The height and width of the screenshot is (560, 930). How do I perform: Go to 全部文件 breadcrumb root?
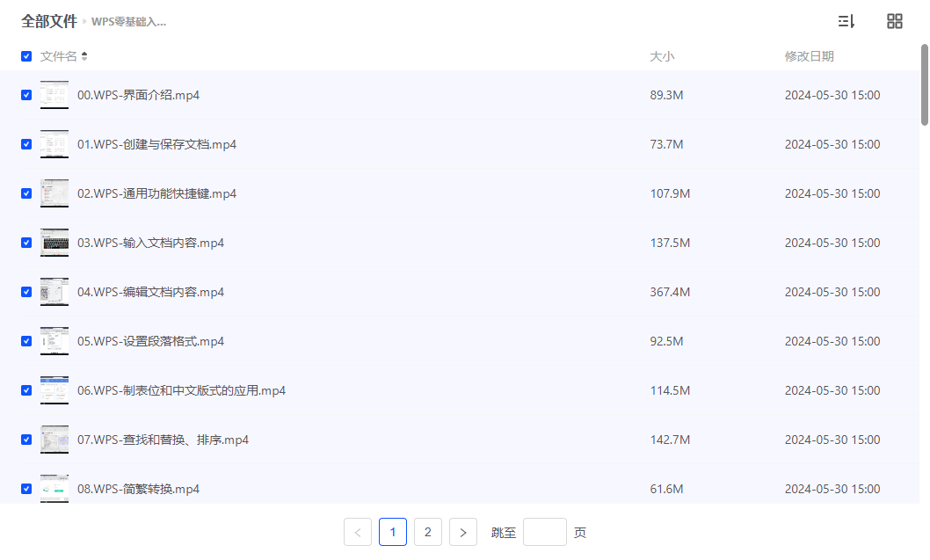[49, 21]
